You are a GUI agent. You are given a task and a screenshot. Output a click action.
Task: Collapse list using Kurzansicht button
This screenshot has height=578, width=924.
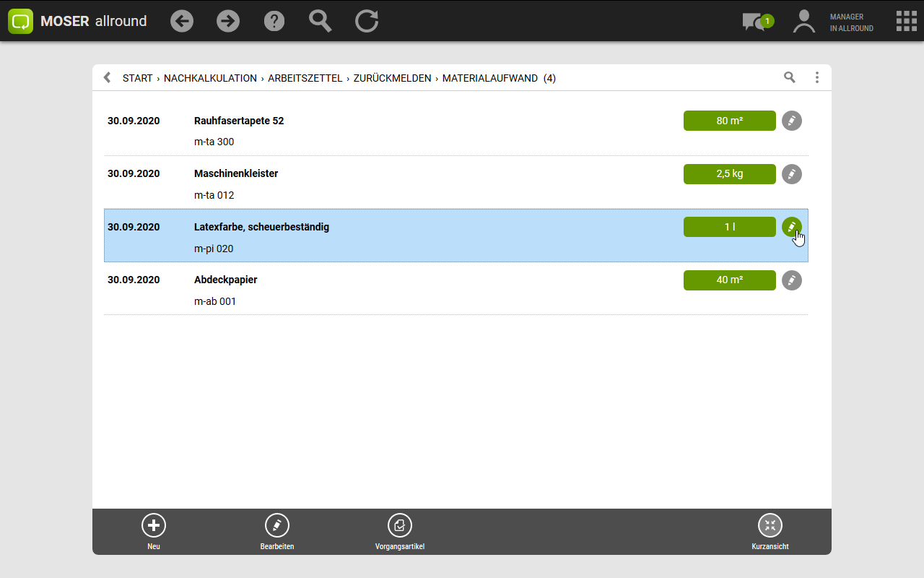[x=770, y=532]
